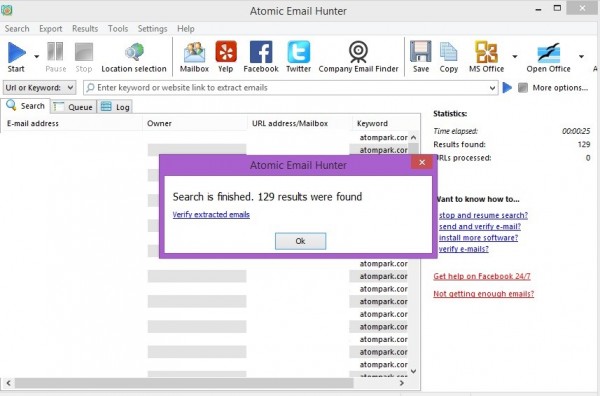Open the Results menu
The image size is (600, 396).
click(85, 29)
